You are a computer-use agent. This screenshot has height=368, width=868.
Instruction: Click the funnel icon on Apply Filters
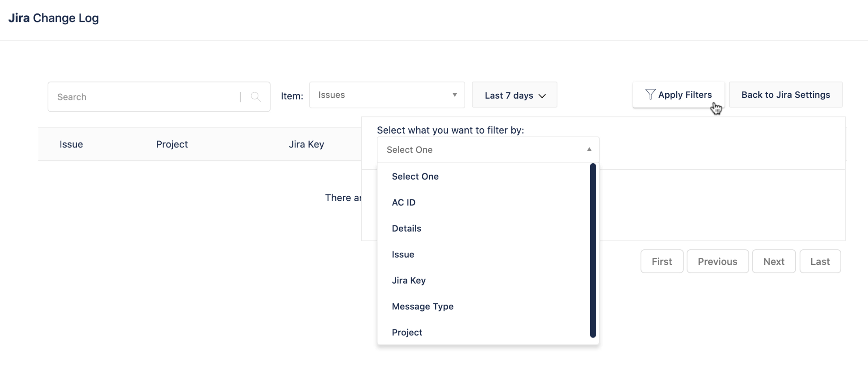(x=650, y=95)
